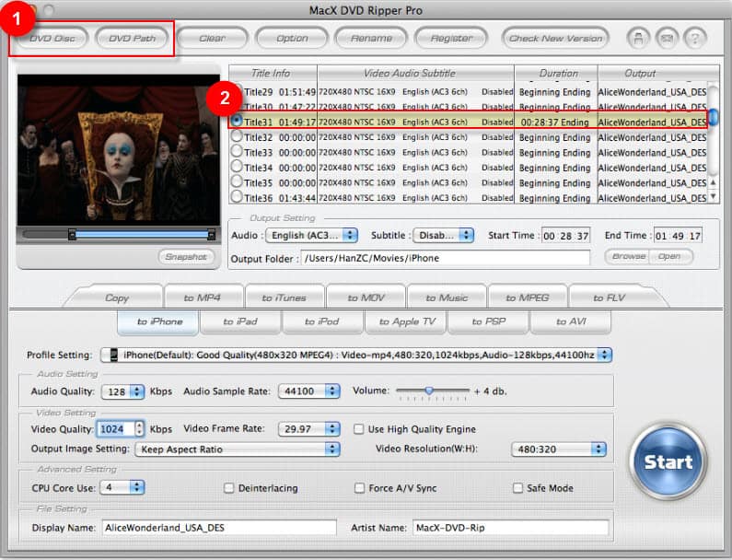732x560 pixels.
Task: Switch to the to iTunes tab
Action: [284, 297]
